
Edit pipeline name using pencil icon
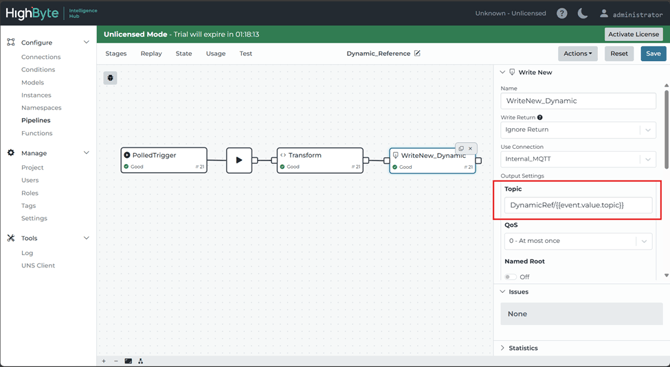[417, 53]
